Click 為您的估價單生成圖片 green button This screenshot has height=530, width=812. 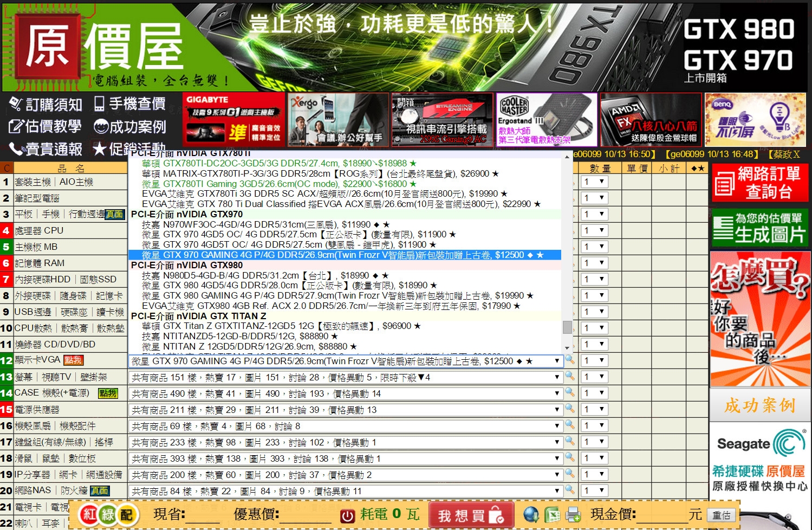click(x=759, y=227)
